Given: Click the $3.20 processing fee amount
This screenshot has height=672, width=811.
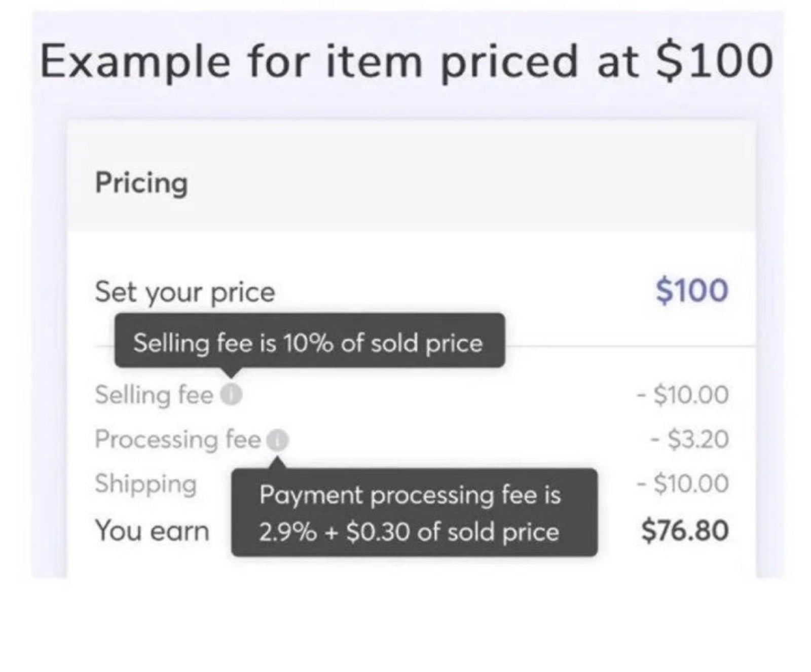Looking at the screenshot, I should pyautogui.click(x=690, y=439).
